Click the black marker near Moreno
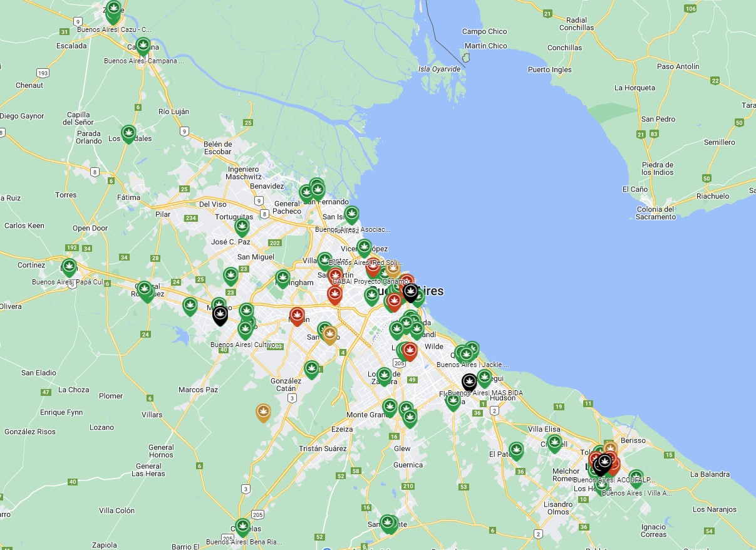756x550 pixels. (x=220, y=314)
